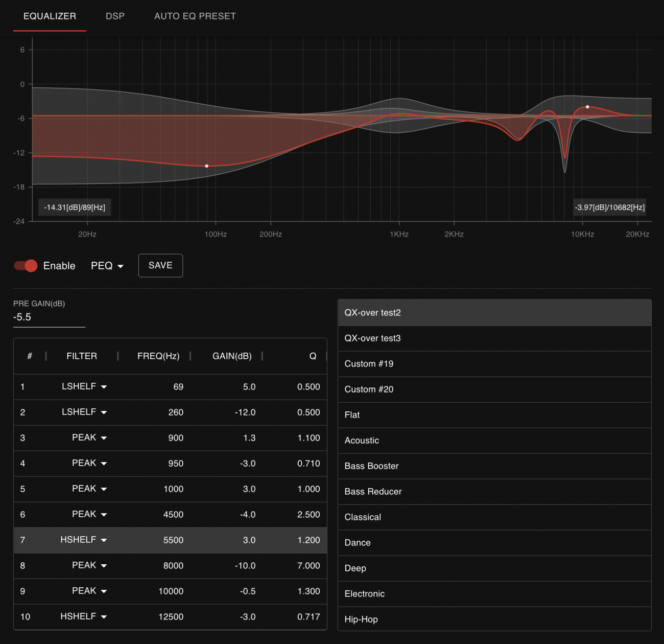Open HSHELF dropdown in row 7

click(84, 540)
